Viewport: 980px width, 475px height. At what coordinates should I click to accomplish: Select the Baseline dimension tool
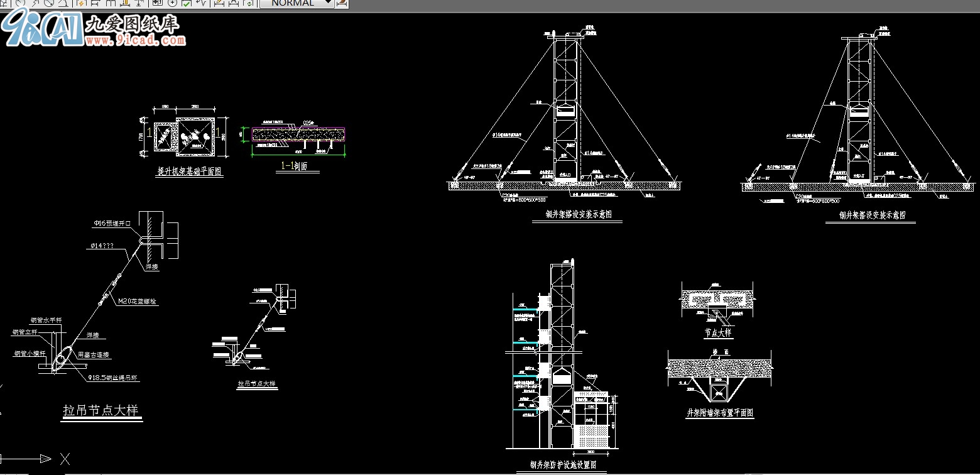94,3
